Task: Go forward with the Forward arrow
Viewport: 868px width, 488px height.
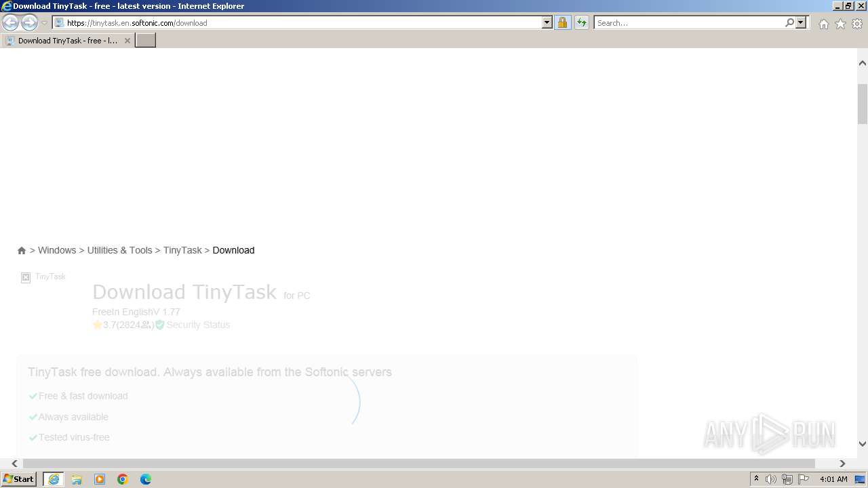Action: click(28, 22)
